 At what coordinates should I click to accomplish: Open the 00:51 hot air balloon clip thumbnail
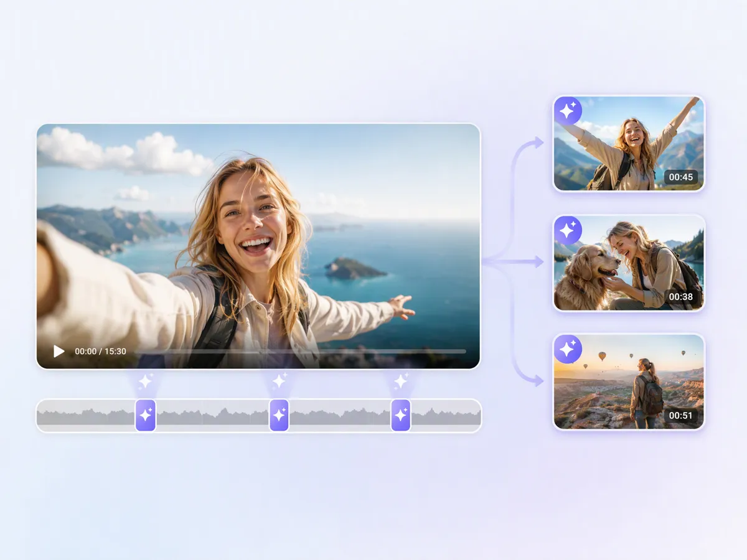click(x=629, y=381)
